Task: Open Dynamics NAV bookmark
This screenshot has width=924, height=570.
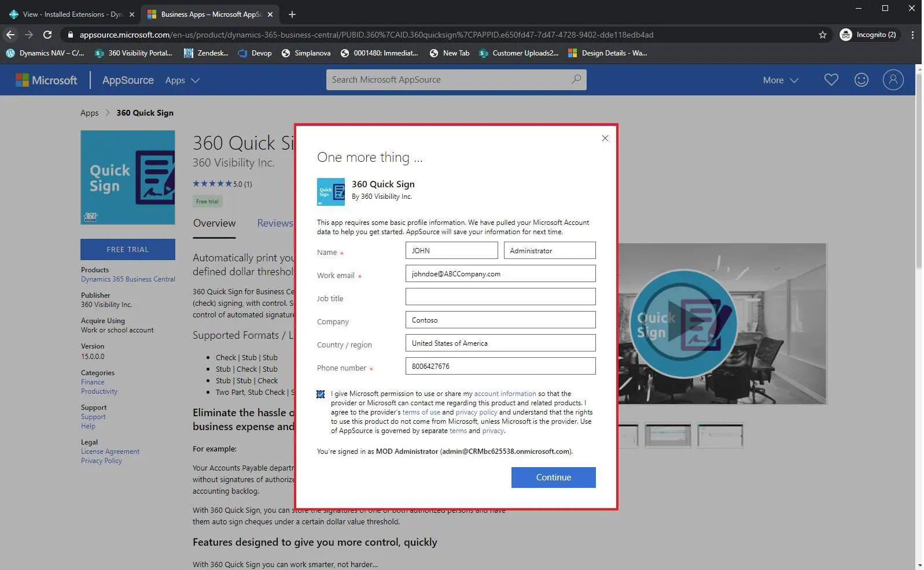Action: tap(45, 53)
